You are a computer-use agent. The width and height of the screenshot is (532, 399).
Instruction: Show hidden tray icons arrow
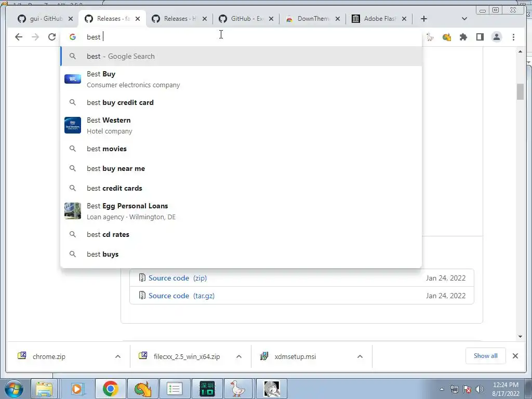coord(442,389)
